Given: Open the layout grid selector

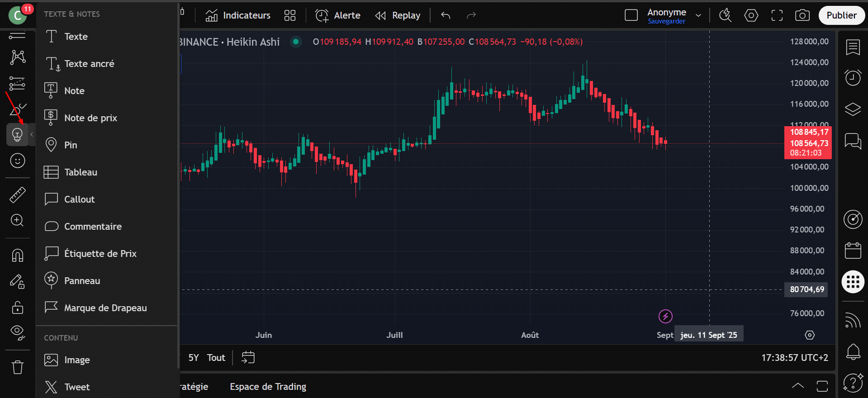Looking at the screenshot, I should 290,15.
